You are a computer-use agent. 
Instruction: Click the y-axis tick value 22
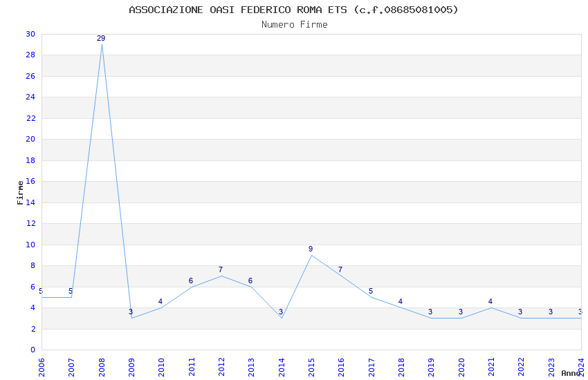pos(30,118)
